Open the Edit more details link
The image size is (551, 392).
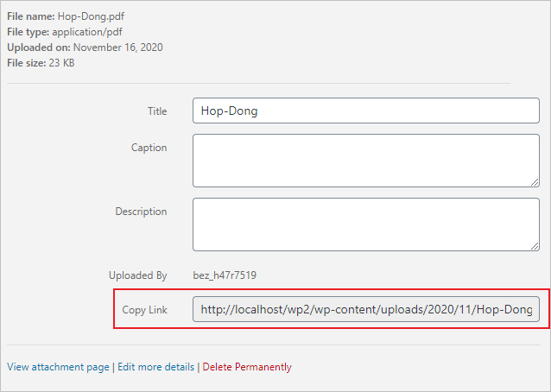coord(155,367)
